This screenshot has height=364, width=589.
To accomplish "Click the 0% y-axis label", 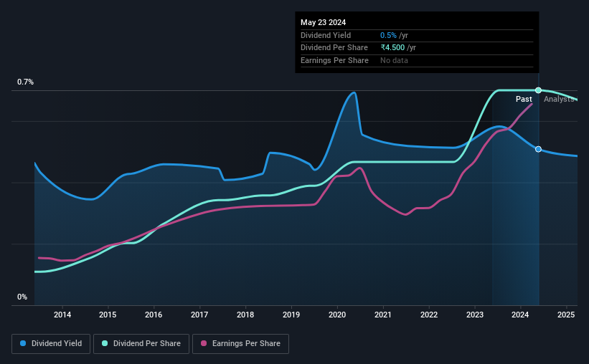I will pos(22,297).
